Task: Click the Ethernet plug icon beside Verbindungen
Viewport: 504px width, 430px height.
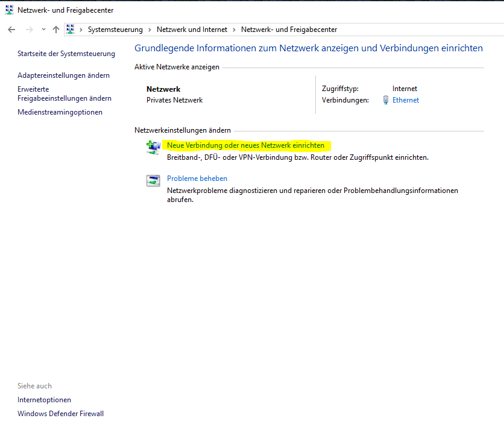Action: (386, 101)
